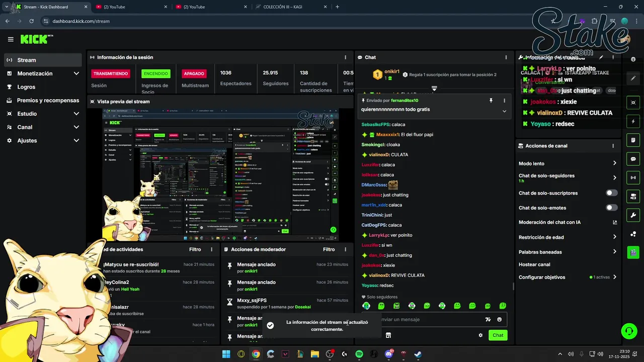644x362 pixels.
Task: Open Modo lento options chevron
Action: pos(614,163)
